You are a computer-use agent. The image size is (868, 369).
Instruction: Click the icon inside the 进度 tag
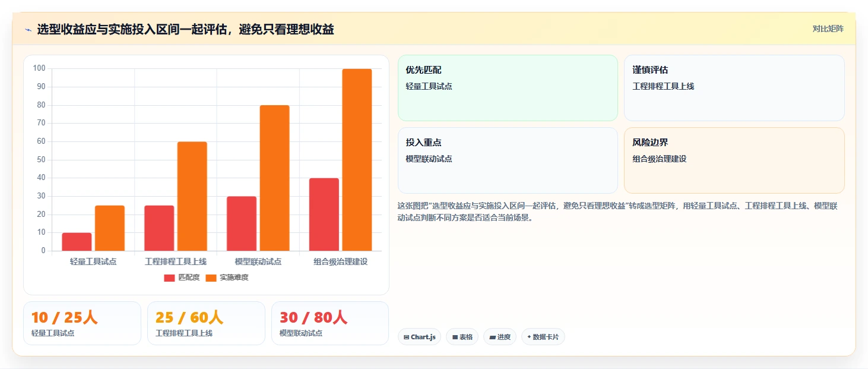point(492,337)
